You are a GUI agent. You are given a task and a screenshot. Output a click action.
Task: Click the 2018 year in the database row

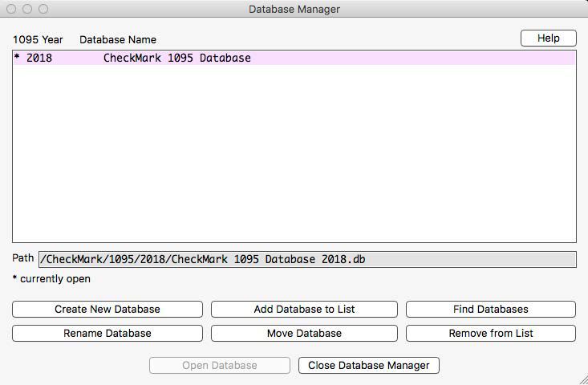(x=39, y=59)
